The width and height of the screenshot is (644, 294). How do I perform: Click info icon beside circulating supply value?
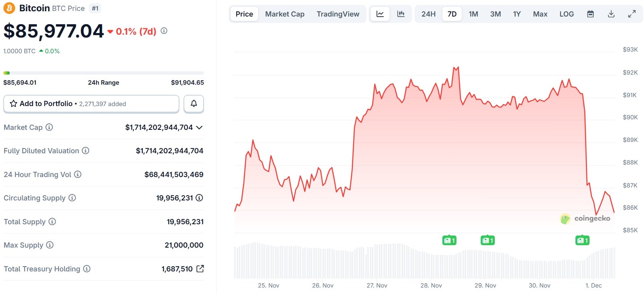pyautogui.click(x=199, y=198)
